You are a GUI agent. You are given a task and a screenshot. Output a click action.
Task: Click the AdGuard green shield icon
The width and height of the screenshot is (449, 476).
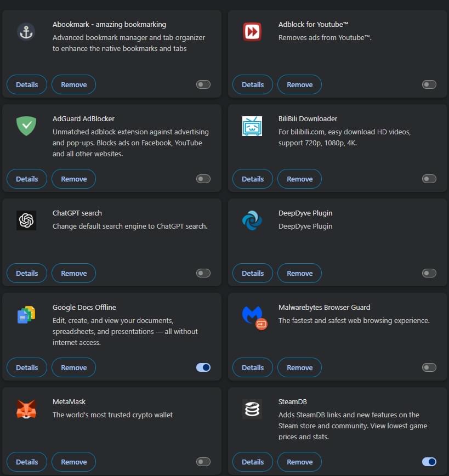click(26, 126)
